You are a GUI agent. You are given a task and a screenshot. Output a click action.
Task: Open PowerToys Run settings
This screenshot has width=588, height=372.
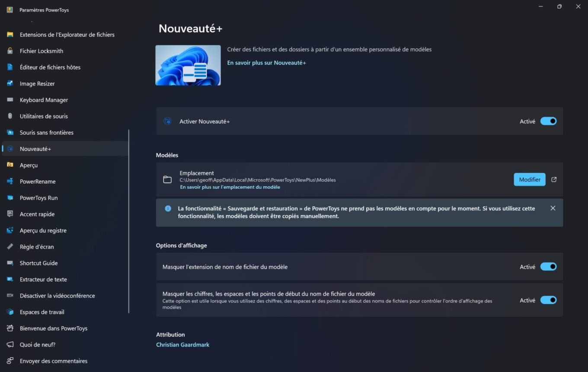(x=65, y=198)
